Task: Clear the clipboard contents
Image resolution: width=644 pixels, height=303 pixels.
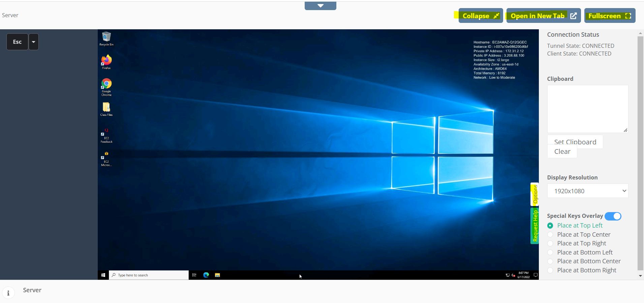Action: click(562, 151)
